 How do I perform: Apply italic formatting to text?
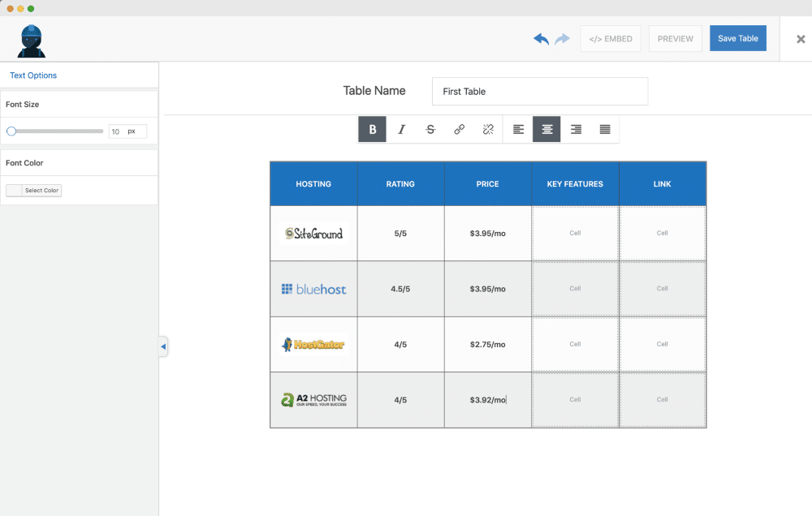[401, 130]
